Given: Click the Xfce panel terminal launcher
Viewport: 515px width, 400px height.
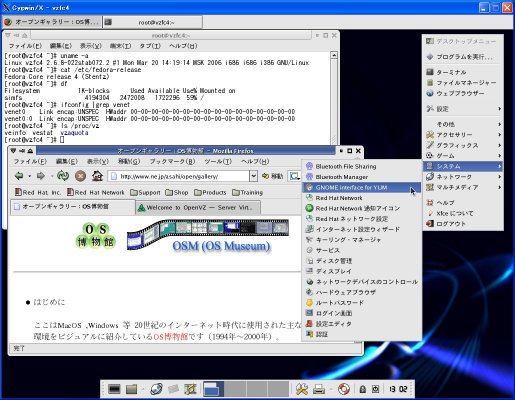Looking at the screenshot, I should coord(114,389).
